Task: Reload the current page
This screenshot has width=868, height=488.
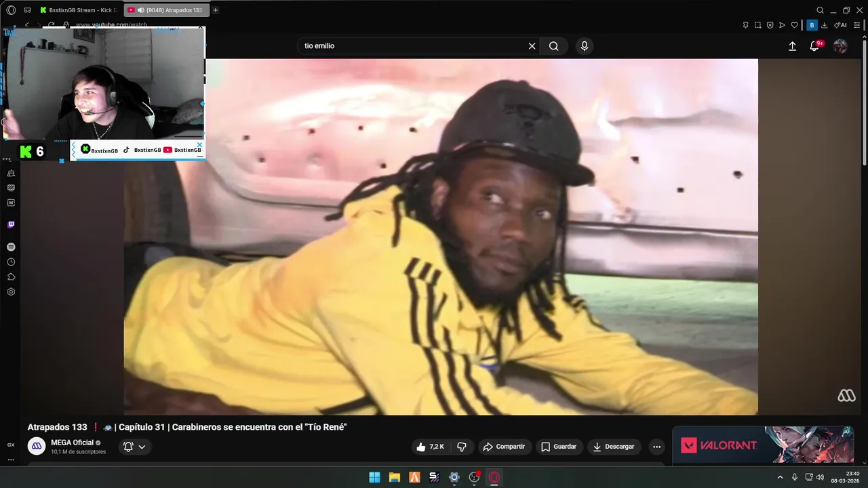Action: click(51, 25)
